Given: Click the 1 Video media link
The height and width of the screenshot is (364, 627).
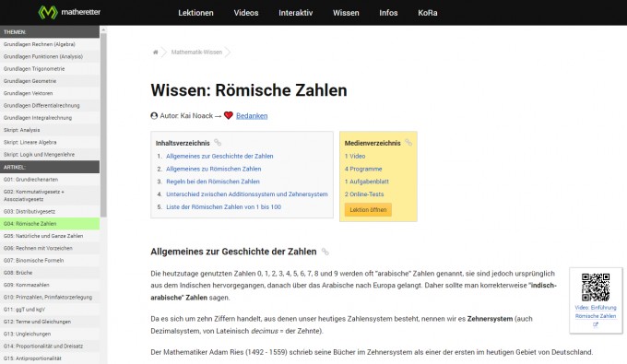Looking at the screenshot, I should click(x=355, y=156).
